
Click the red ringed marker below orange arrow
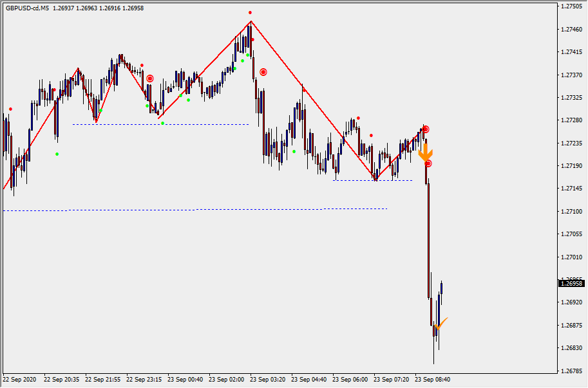point(428,163)
